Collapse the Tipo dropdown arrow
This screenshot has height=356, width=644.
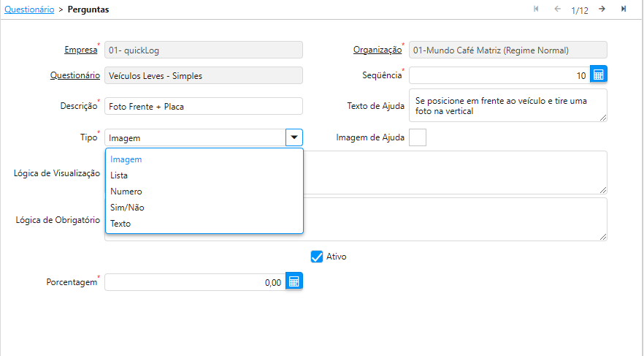(x=294, y=137)
